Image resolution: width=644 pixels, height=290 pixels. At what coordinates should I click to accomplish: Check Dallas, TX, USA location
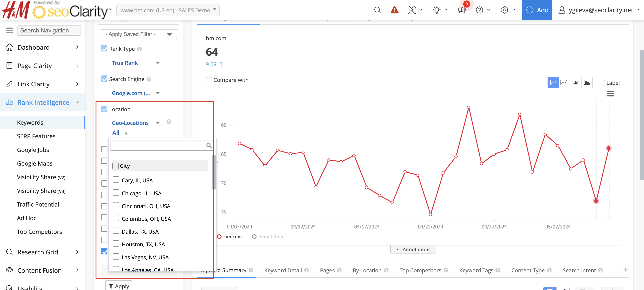(x=116, y=231)
